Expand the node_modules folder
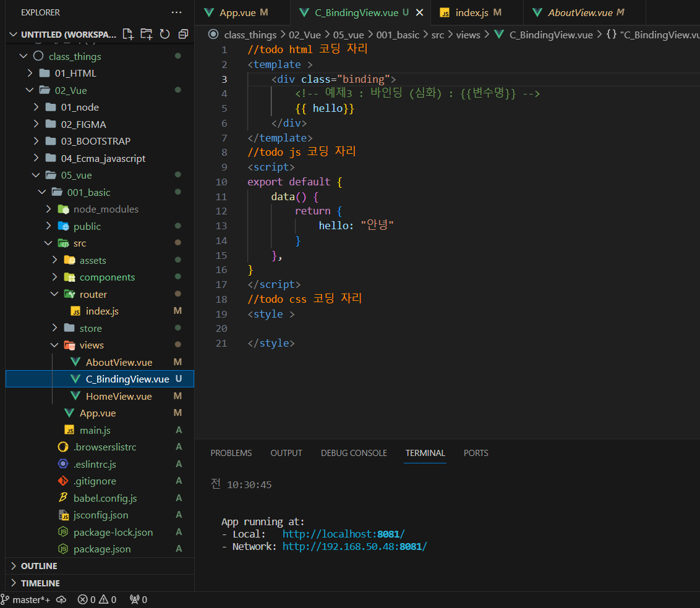This screenshot has height=608, width=700. (106, 209)
